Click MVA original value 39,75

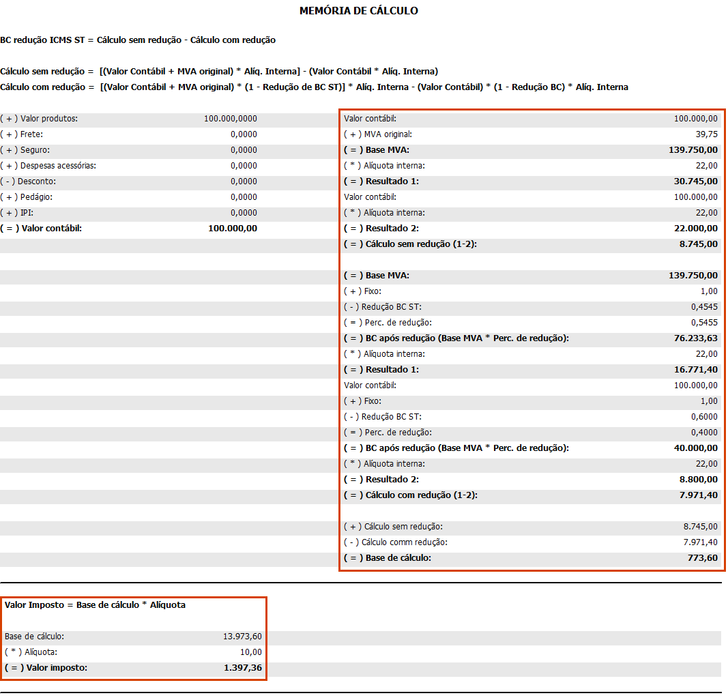click(707, 134)
